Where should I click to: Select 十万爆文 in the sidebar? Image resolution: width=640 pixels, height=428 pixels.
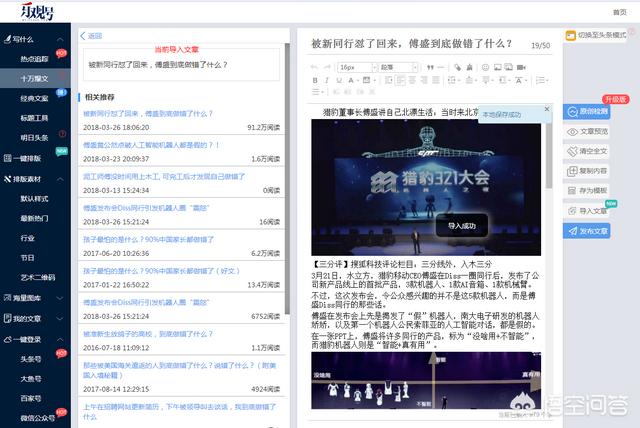(x=35, y=78)
